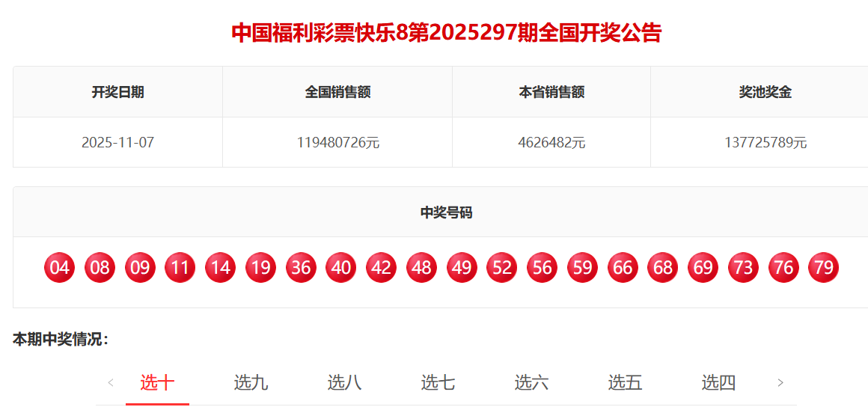Select the 选七 tab
The height and width of the screenshot is (407, 868).
point(438,383)
